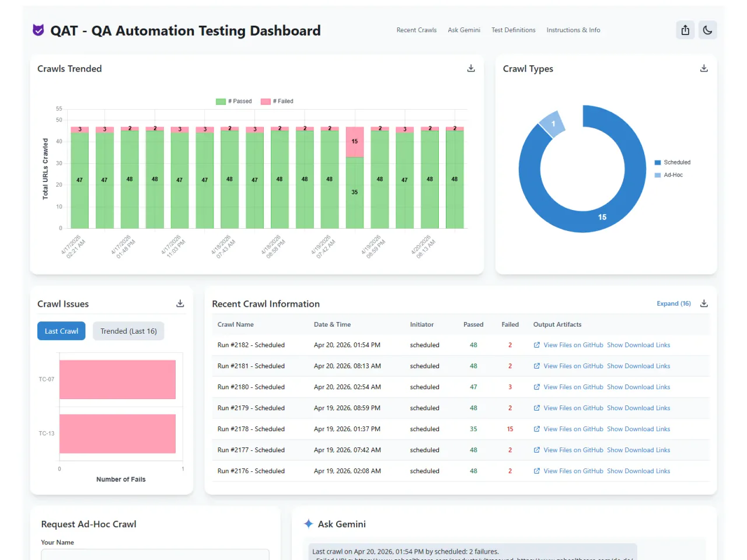Show Download Links for Run #2178
The image size is (747, 560).
[x=638, y=429]
